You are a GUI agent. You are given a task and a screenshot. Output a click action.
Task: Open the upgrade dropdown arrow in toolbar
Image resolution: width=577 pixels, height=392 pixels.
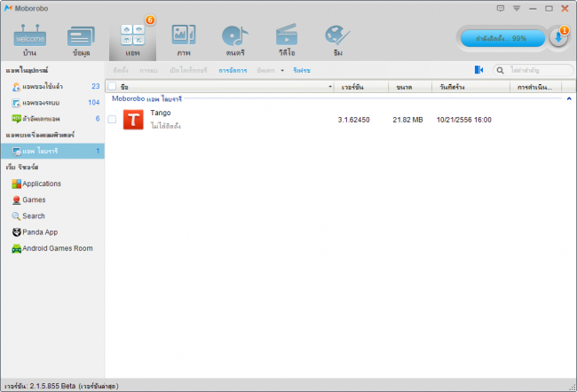[282, 71]
